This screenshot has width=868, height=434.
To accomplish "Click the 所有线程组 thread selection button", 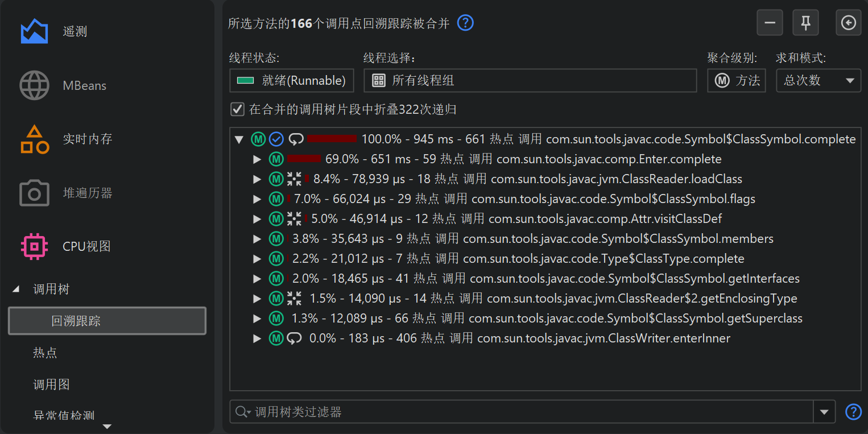I will point(530,81).
